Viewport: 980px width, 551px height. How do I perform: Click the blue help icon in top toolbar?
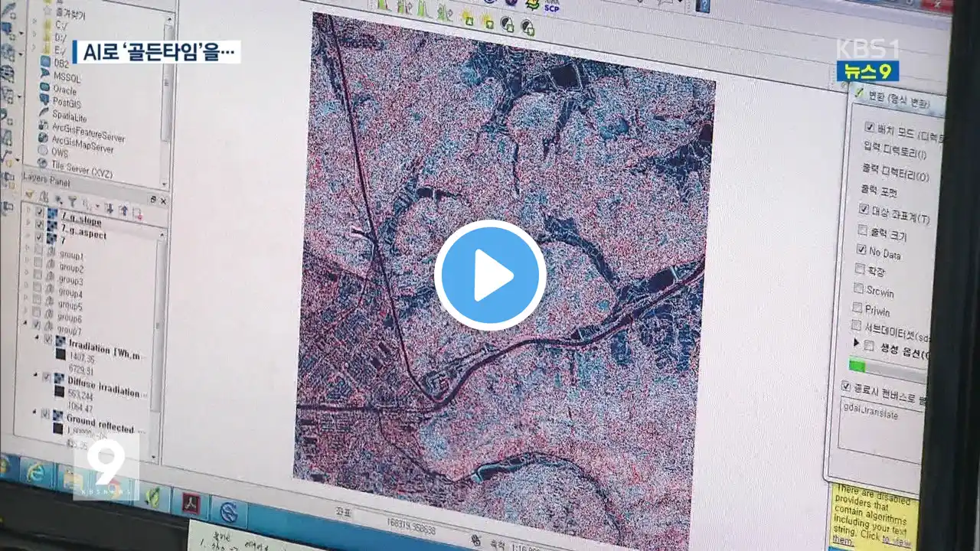click(x=703, y=6)
